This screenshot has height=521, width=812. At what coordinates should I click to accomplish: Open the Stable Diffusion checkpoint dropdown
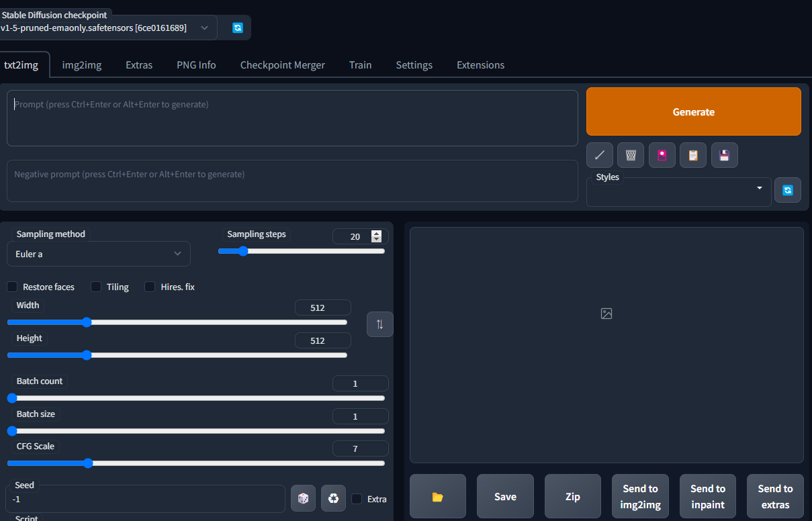tap(107, 28)
